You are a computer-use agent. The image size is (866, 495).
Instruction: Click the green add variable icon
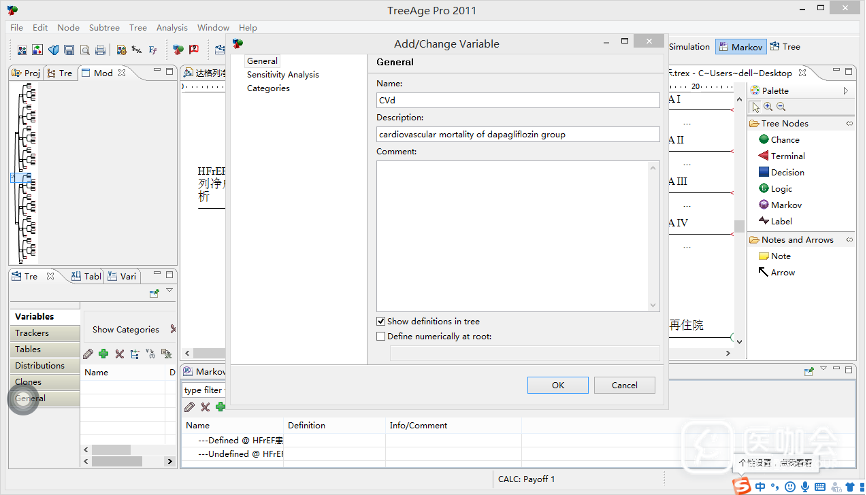coord(103,354)
